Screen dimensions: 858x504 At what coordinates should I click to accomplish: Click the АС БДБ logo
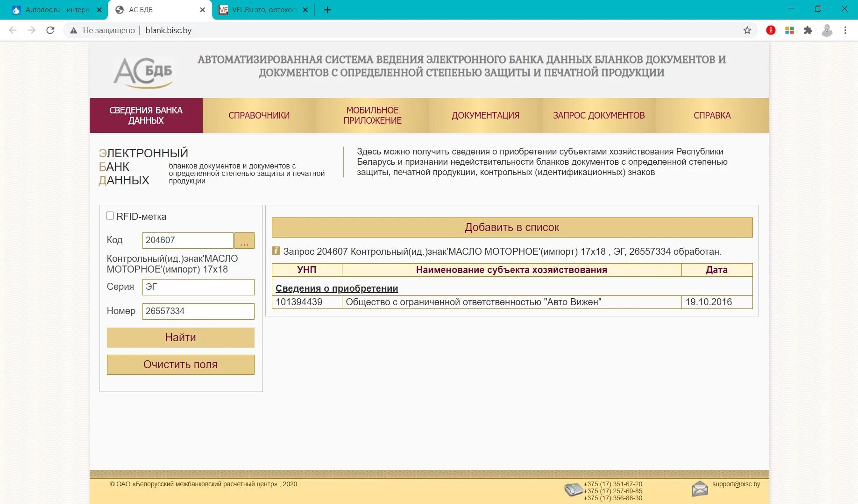[x=143, y=73]
